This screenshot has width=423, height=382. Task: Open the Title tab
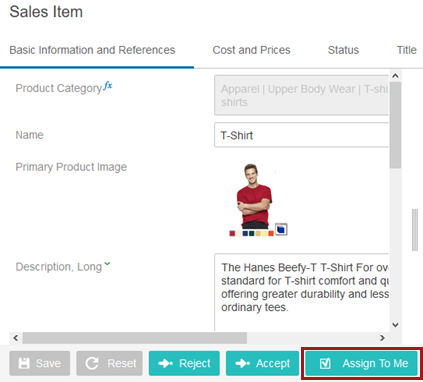click(406, 50)
